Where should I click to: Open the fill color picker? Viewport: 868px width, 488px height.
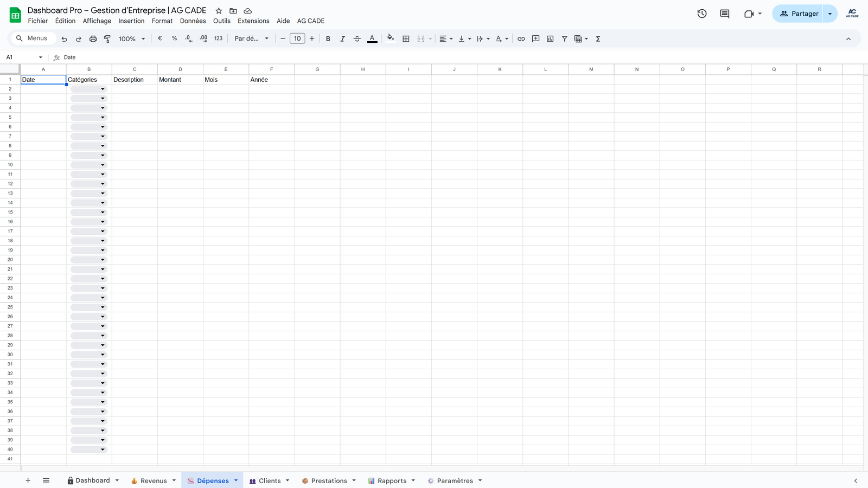click(x=391, y=38)
